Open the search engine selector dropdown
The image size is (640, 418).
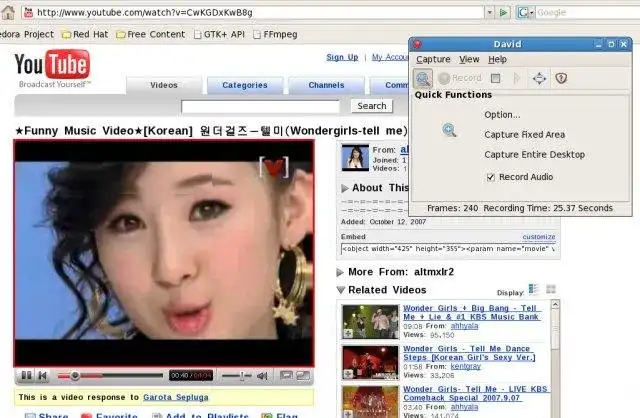(x=525, y=13)
